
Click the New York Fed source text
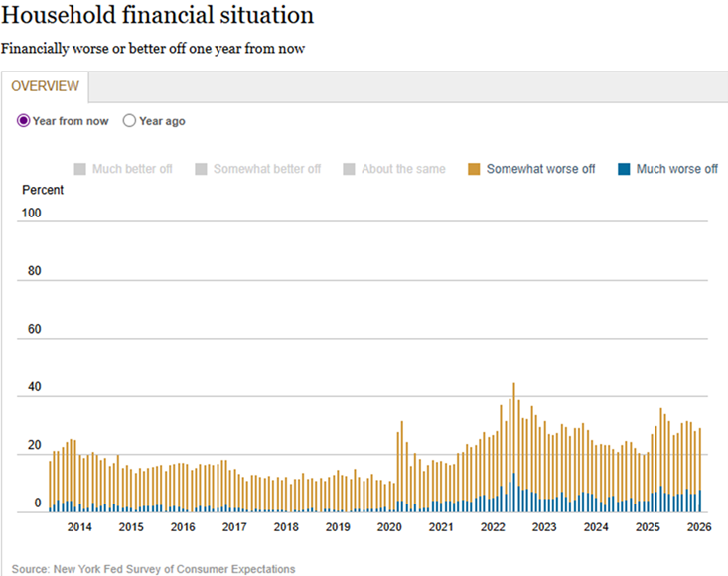pyautogui.click(x=154, y=569)
